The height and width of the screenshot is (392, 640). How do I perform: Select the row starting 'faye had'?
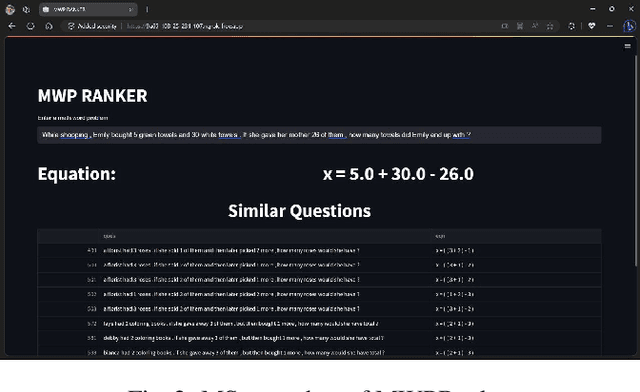(319, 324)
